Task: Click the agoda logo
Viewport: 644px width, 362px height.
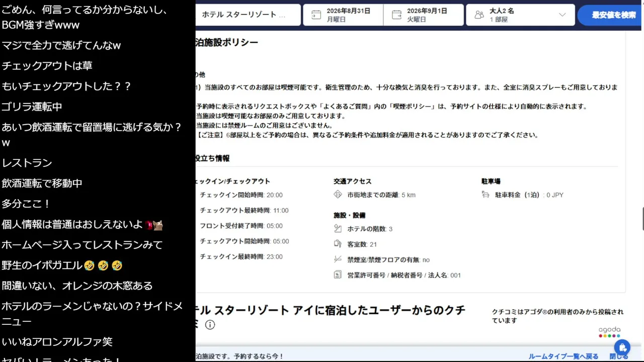Action: pyautogui.click(x=609, y=332)
